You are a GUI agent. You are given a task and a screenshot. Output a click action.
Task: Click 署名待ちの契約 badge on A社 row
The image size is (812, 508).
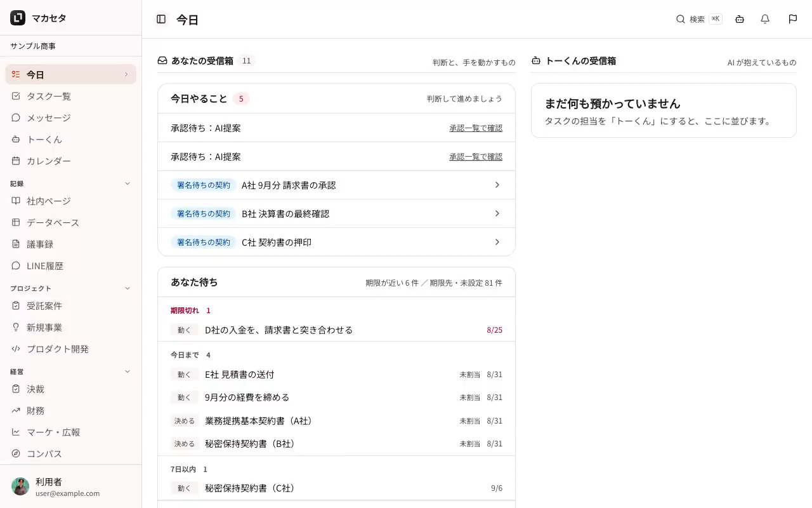pos(204,185)
